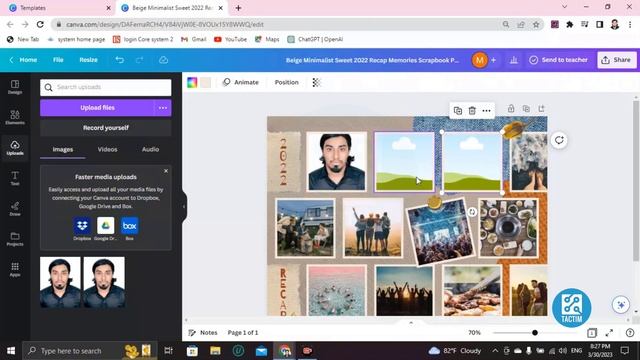Viewport: 640px width, 360px height.
Task: Go back with the Home button
Action: (x=24, y=60)
